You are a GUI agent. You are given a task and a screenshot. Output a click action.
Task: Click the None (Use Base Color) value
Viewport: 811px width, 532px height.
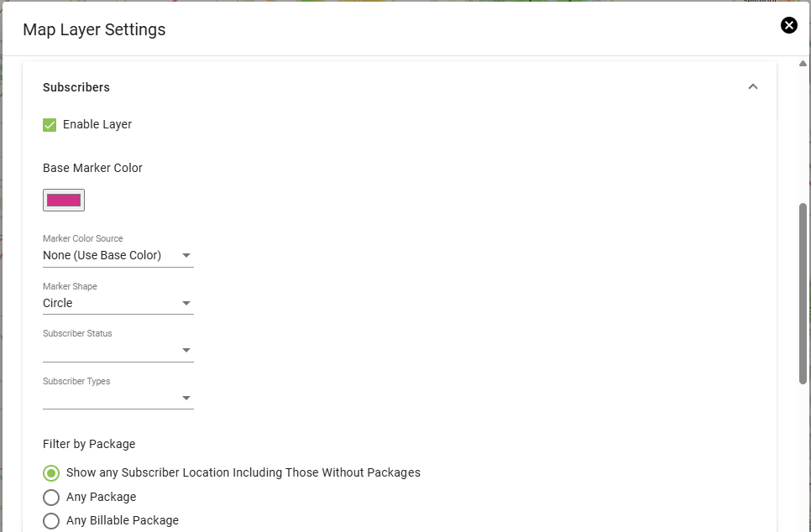pos(102,255)
